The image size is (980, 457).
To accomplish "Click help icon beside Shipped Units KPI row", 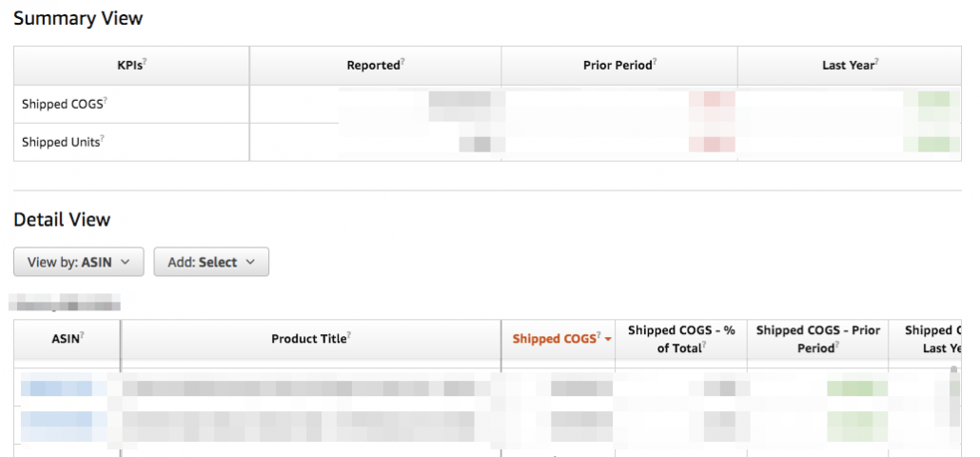I will (x=102, y=139).
